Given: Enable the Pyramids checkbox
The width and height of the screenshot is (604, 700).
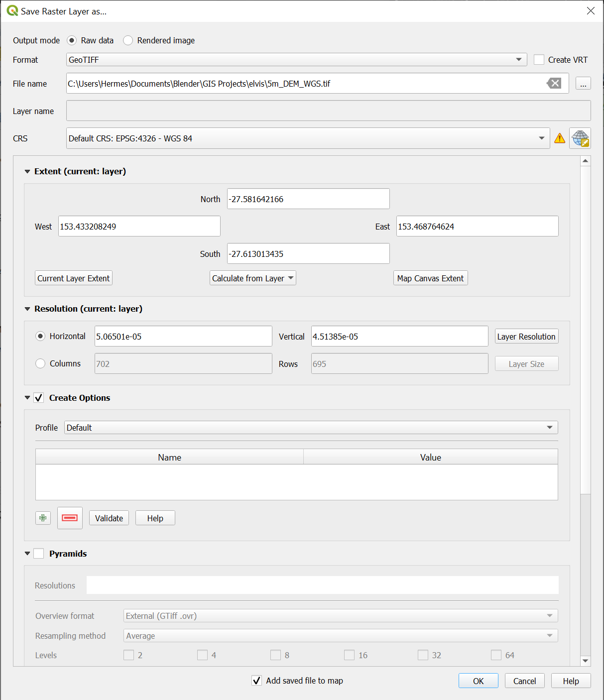Looking at the screenshot, I should [38, 553].
